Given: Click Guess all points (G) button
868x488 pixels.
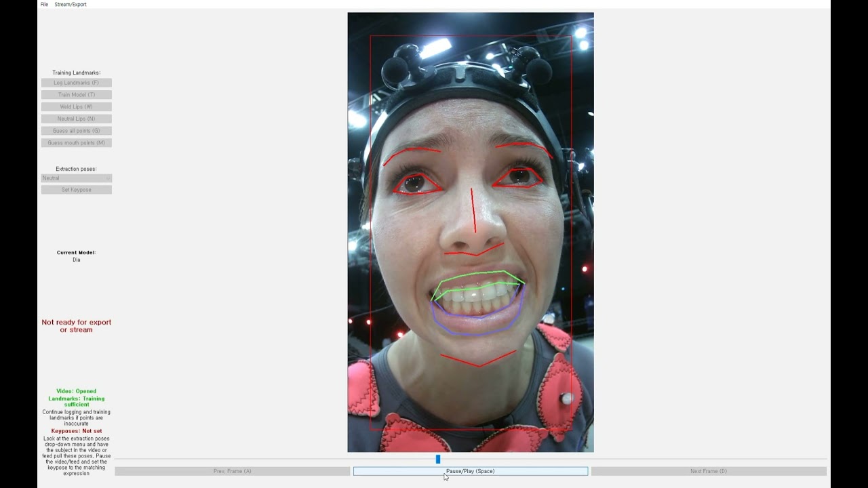Looking at the screenshot, I should (x=77, y=131).
